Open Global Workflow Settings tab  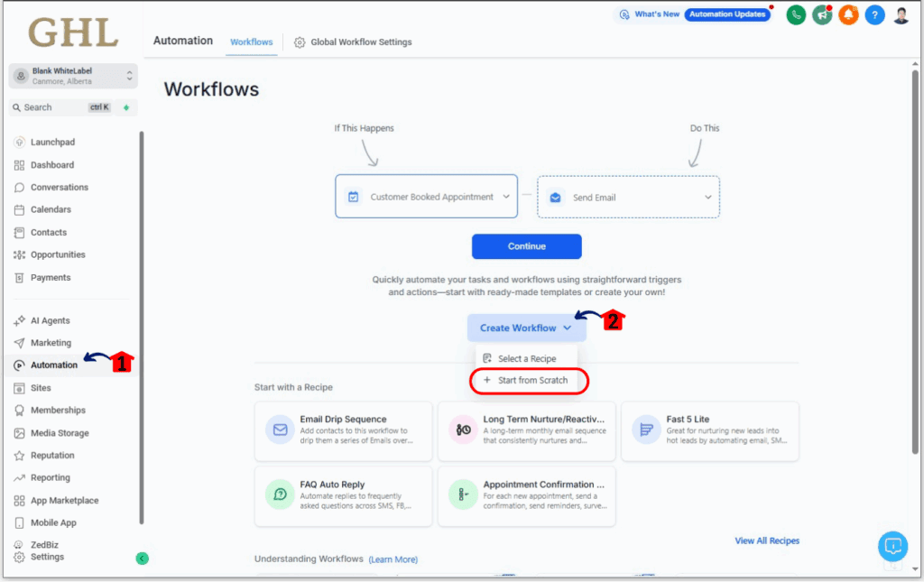click(x=353, y=42)
